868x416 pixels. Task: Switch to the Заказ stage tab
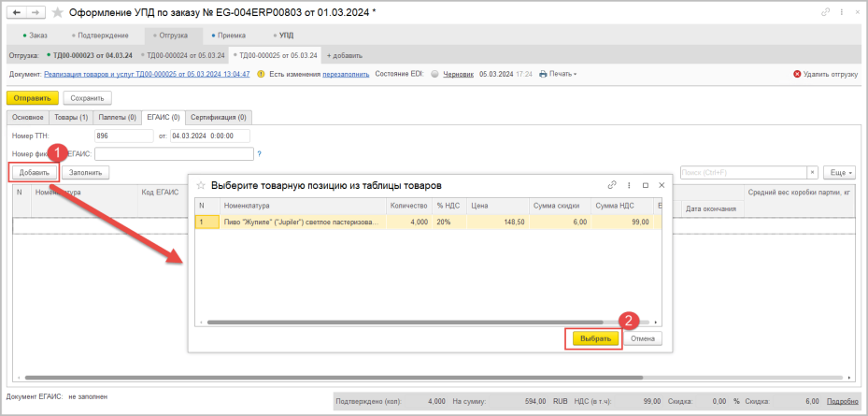tap(35, 36)
